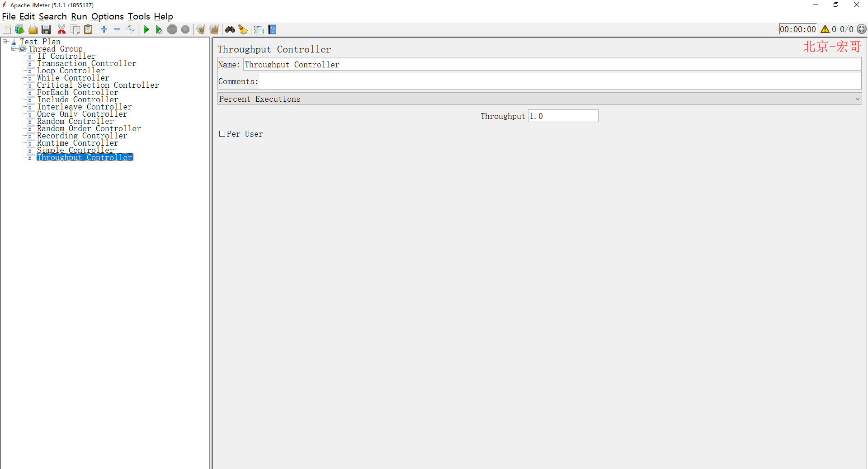The width and height of the screenshot is (868, 469).
Task: Click the 0/0 active threads counter
Action: (846, 29)
